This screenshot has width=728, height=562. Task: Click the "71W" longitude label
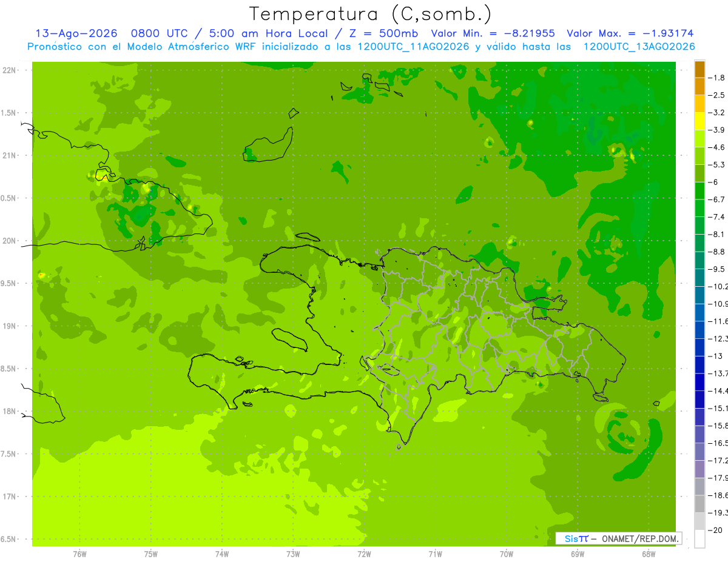(435, 554)
